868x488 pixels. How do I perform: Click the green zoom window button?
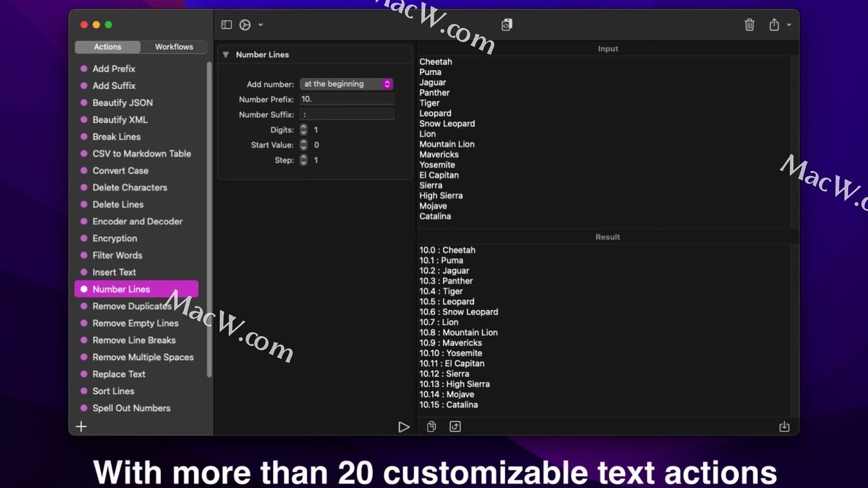108,25
